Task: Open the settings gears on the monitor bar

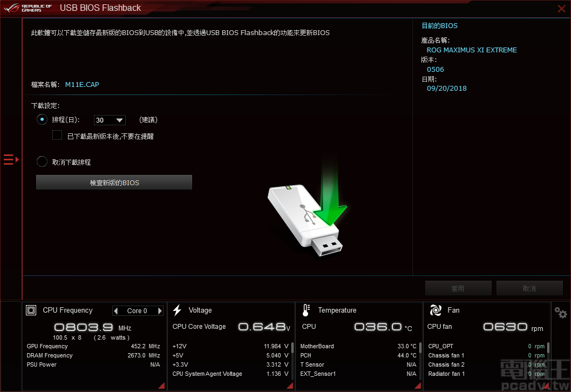Action: click(560, 312)
